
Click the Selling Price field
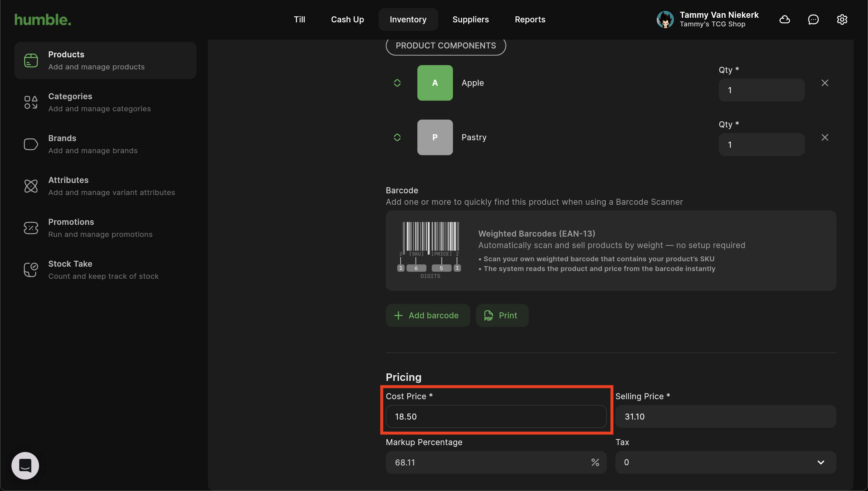725,416
